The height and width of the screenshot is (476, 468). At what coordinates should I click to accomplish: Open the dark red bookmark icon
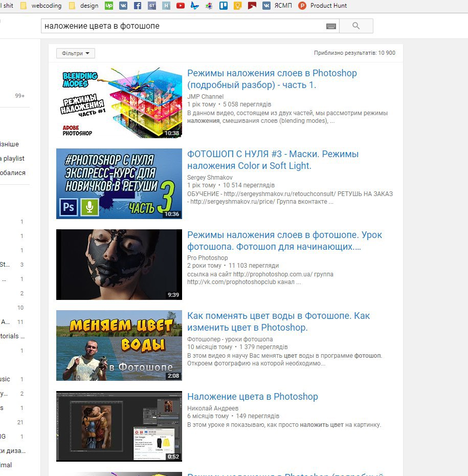[x=252, y=6]
